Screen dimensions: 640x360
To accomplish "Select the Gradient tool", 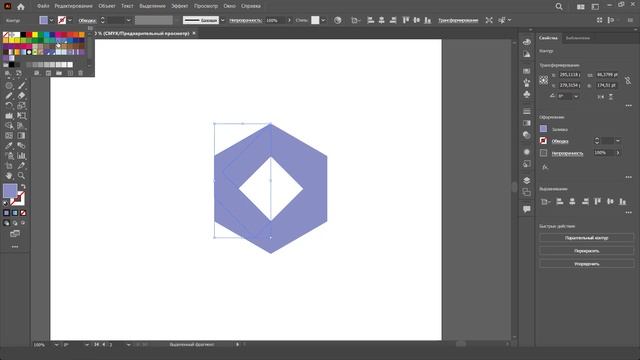I will point(22,136).
